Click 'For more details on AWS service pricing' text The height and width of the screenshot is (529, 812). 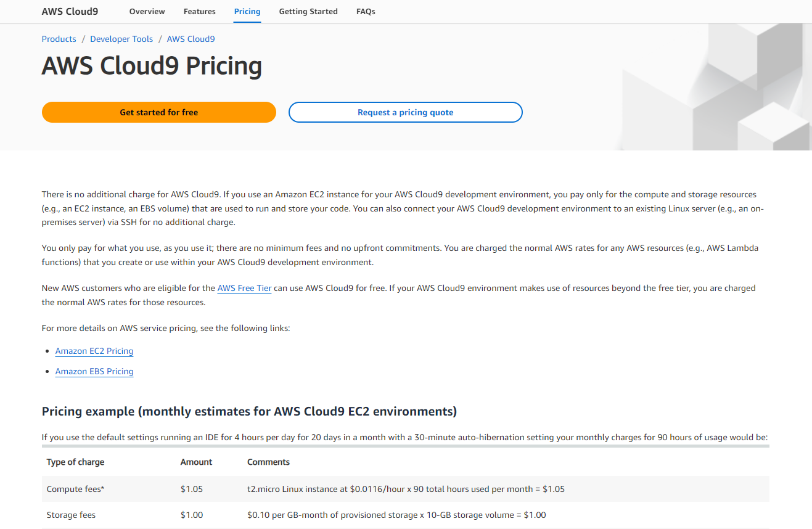click(x=166, y=328)
